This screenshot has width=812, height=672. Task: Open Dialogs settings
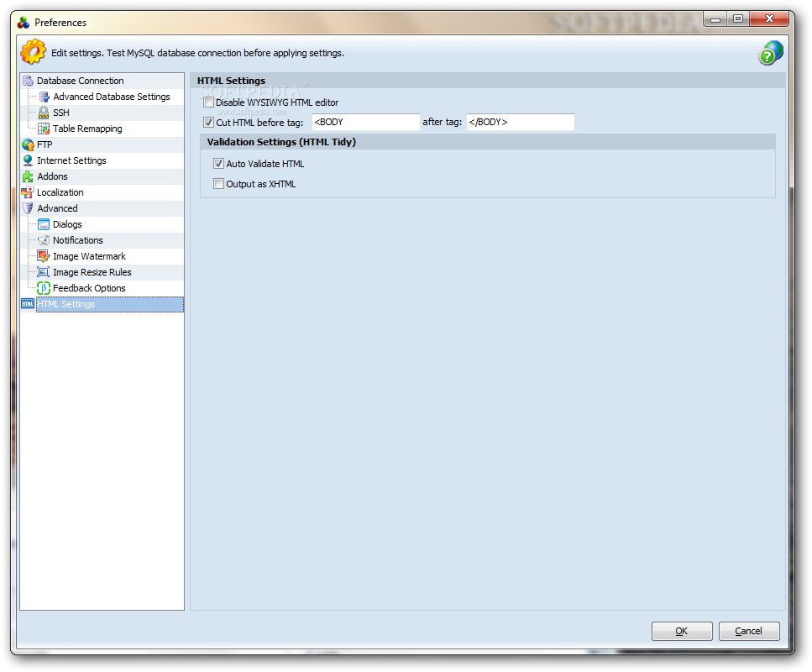click(x=67, y=224)
